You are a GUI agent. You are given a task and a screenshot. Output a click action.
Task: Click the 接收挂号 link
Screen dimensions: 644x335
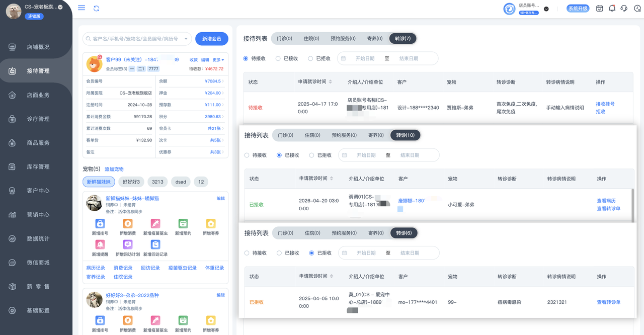pyautogui.click(x=605, y=104)
